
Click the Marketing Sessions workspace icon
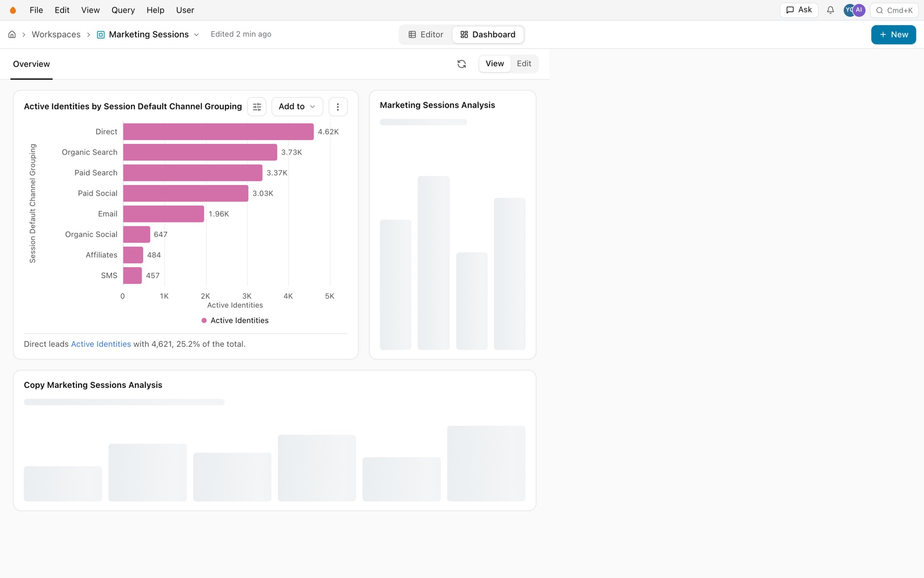point(101,35)
